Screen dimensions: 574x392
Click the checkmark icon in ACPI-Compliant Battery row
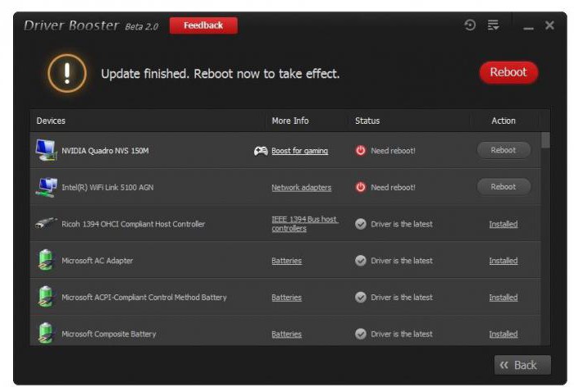361,297
